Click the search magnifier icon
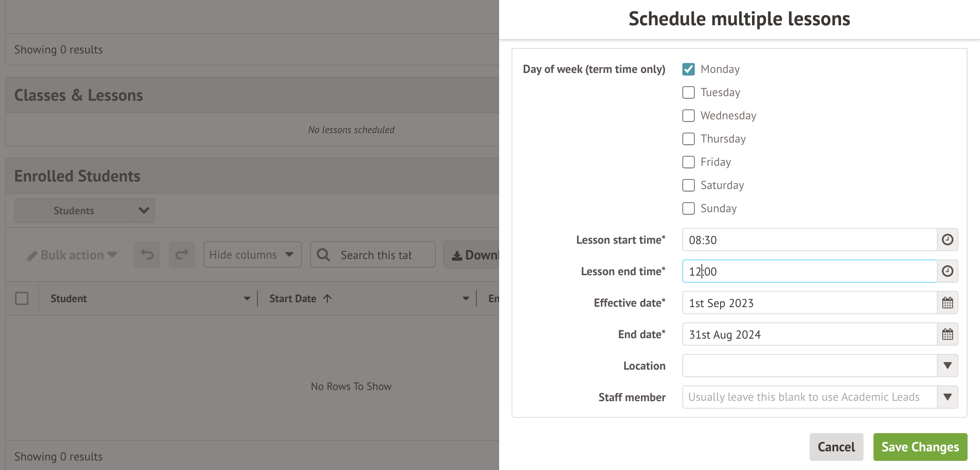 click(x=323, y=254)
